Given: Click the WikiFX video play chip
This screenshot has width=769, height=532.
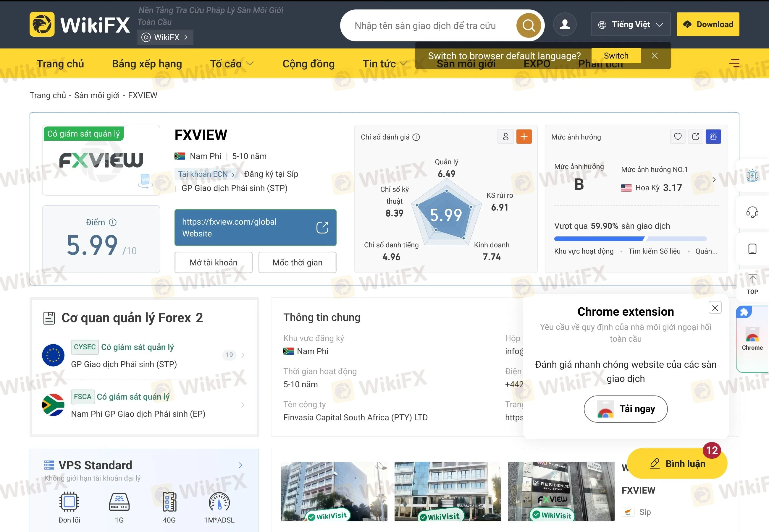Looking at the screenshot, I should point(165,37).
